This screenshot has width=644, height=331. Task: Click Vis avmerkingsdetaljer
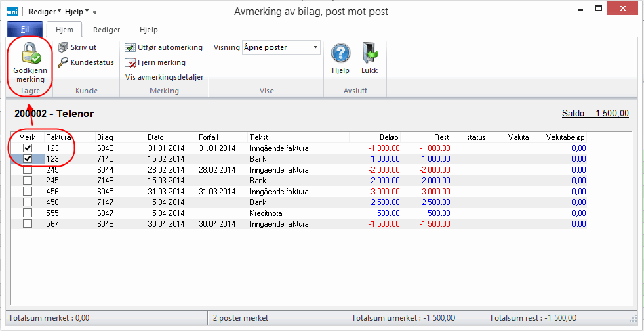[164, 77]
